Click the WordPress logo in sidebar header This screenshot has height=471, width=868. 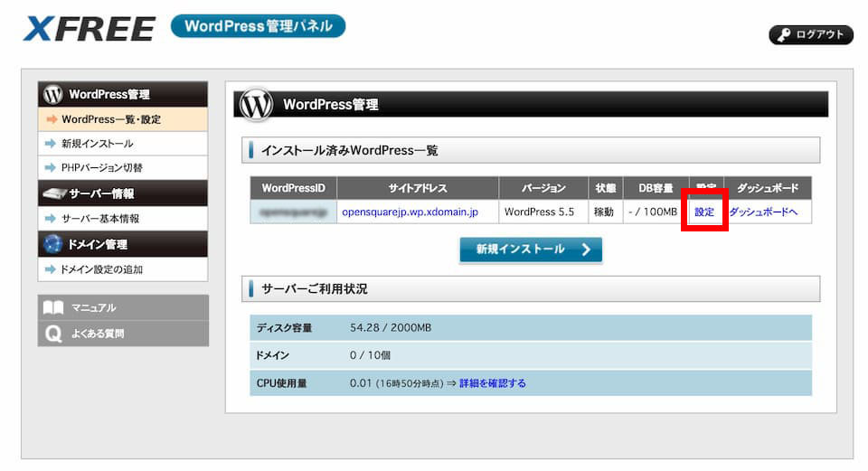(53, 94)
